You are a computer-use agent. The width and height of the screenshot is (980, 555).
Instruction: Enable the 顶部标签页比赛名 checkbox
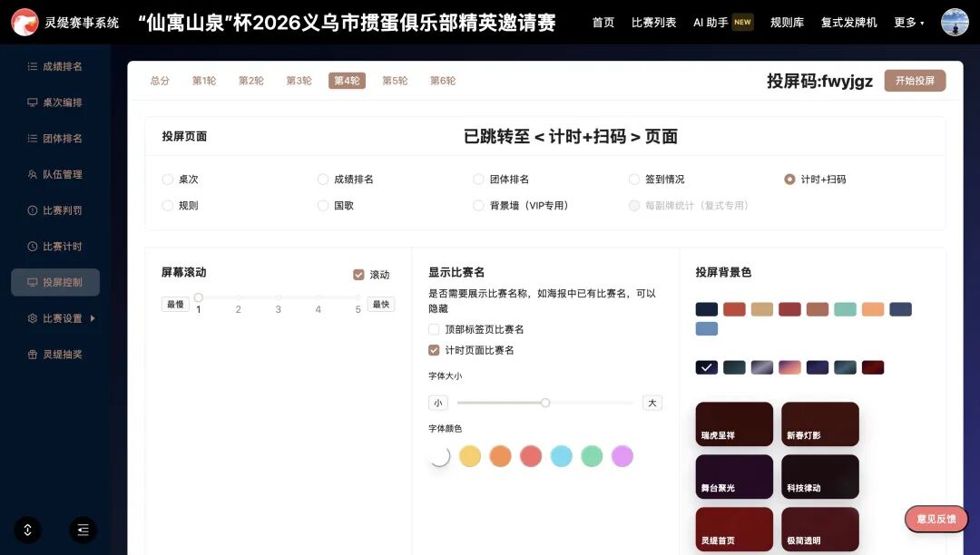pyautogui.click(x=434, y=329)
